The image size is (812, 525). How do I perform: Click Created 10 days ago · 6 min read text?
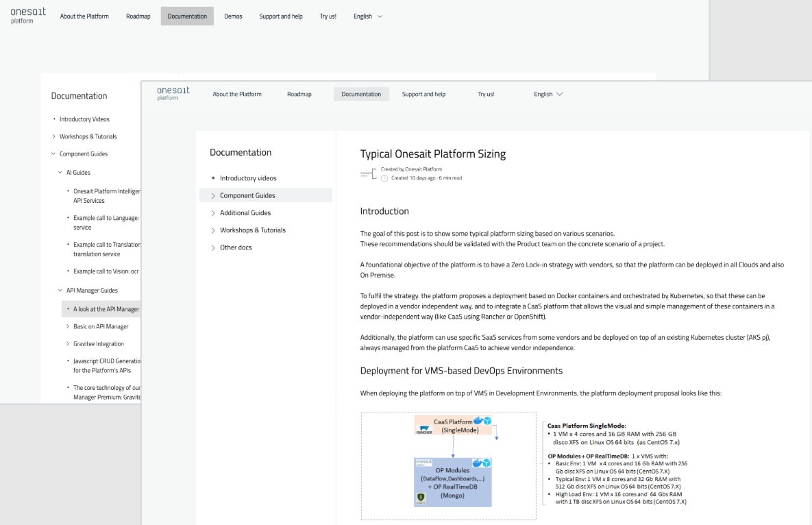426,178
